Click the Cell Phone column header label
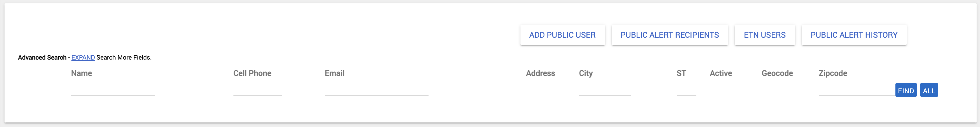 click(x=252, y=73)
